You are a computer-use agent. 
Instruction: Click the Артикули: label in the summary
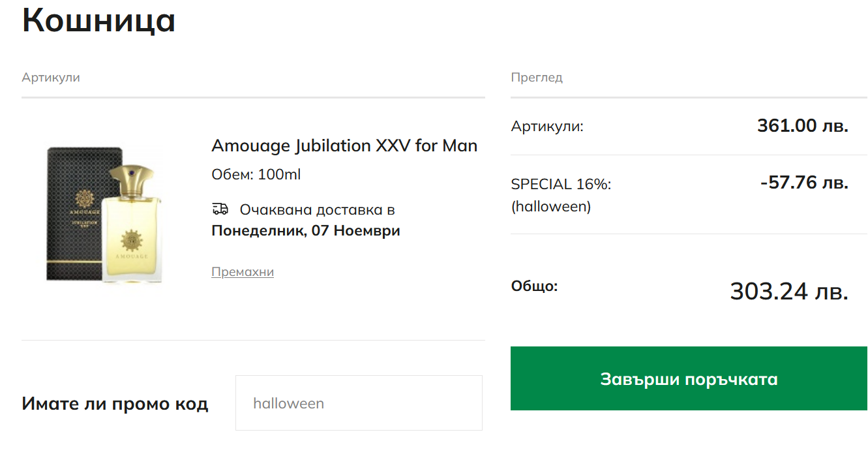pos(547,127)
